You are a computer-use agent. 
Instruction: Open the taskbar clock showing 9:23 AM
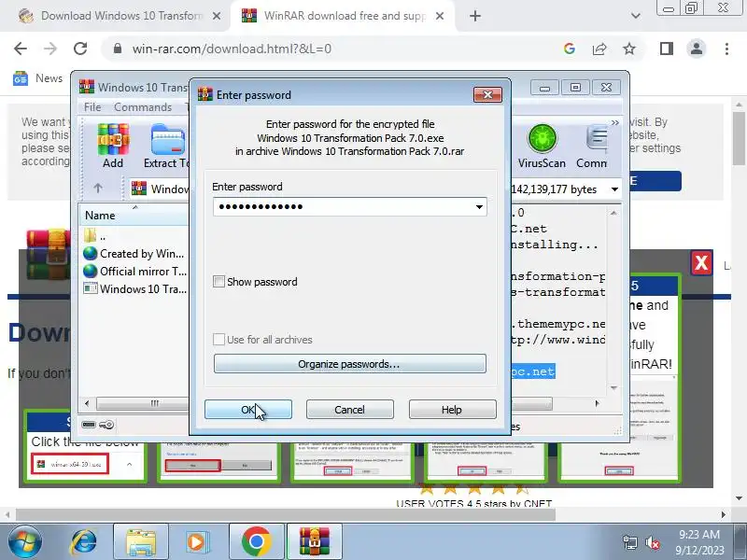[x=699, y=542]
